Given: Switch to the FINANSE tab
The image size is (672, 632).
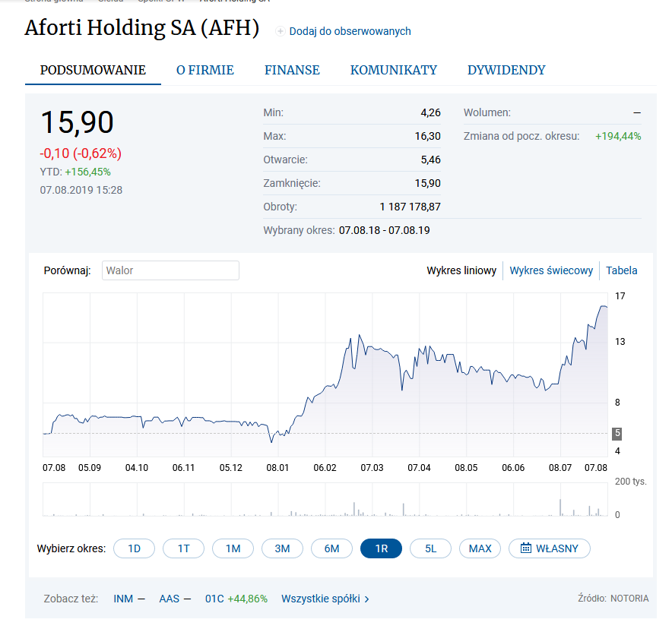Looking at the screenshot, I should point(292,70).
